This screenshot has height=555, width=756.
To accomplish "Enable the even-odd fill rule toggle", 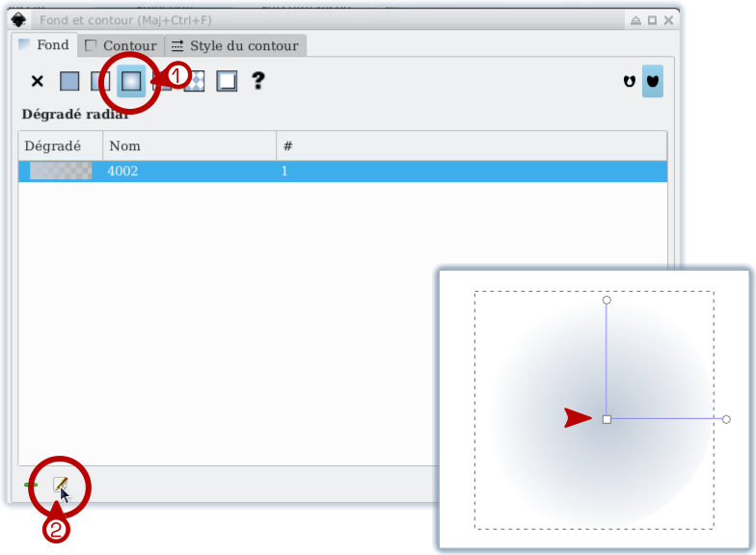I will (630, 82).
